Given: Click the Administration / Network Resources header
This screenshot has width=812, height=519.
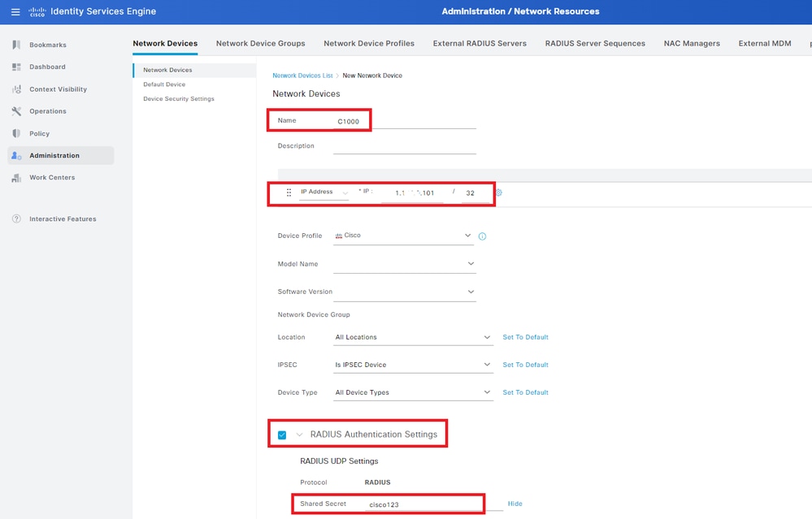Looking at the screenshot, I should tap(520, 11).
